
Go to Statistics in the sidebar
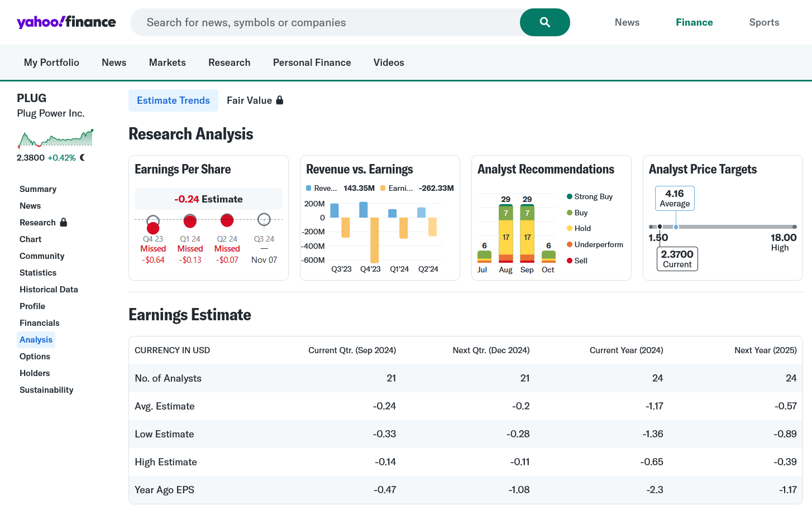[38, 273]
